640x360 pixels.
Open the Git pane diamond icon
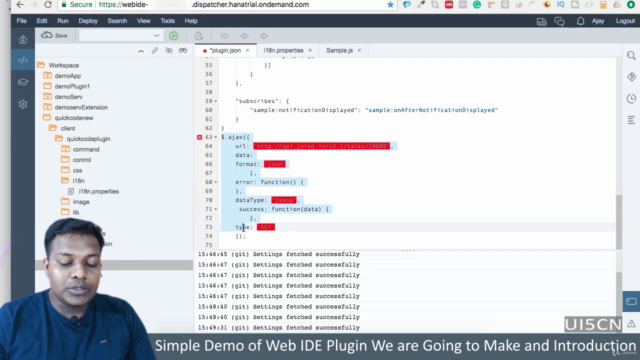tap(631, 77)
